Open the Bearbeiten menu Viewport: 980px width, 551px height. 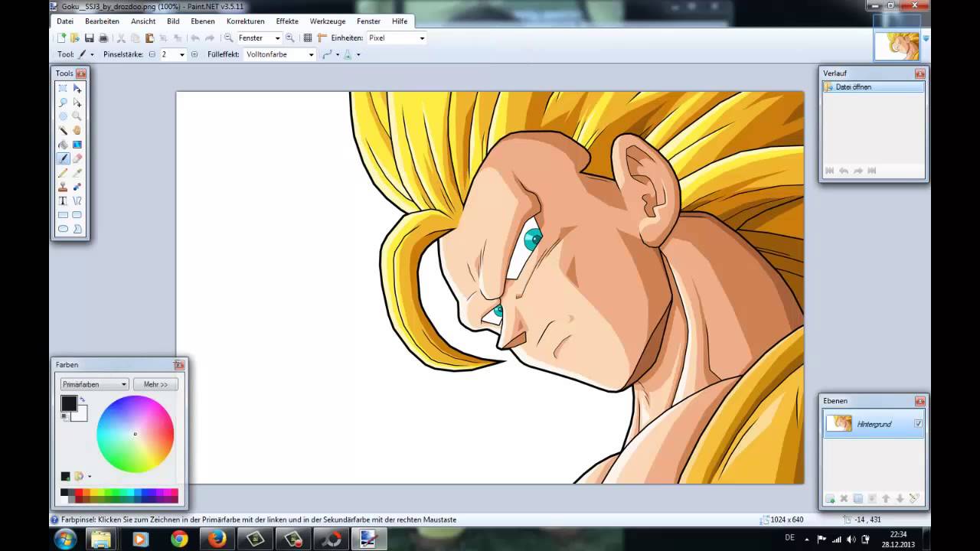(102, 21)
